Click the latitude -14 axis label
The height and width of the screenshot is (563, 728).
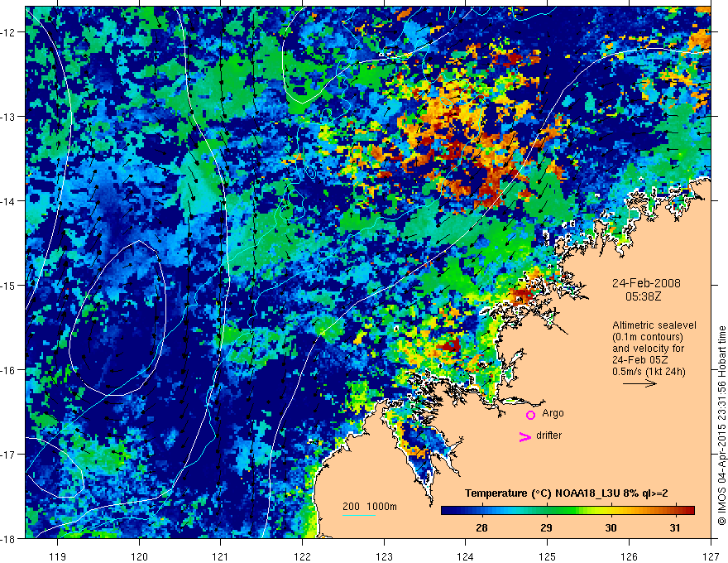[9, 201]
